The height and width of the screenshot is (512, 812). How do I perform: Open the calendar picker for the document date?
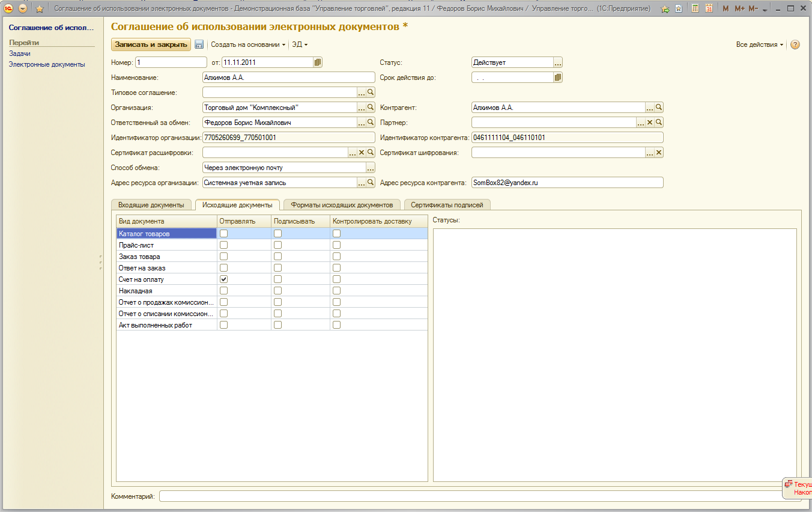318,62
